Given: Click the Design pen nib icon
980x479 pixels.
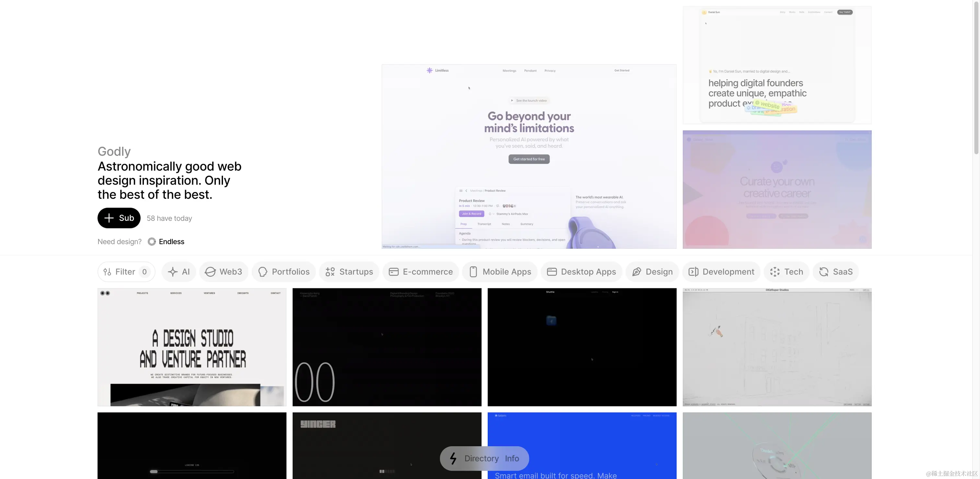Looking at the screenshot, I should point(636,272).
